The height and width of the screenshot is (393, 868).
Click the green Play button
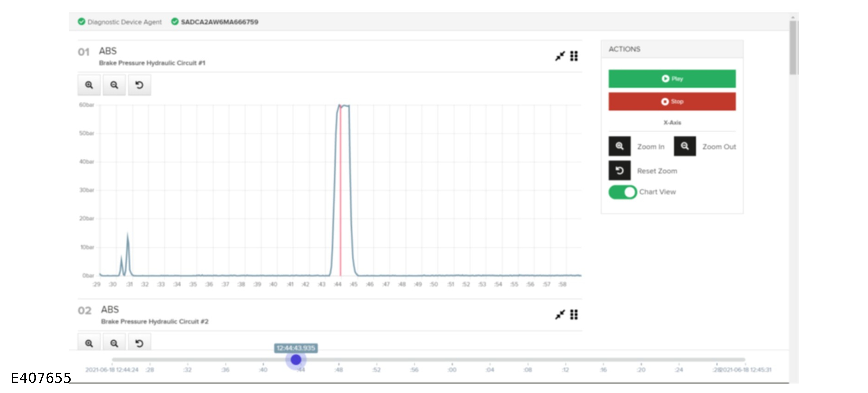tap(672, 79)
